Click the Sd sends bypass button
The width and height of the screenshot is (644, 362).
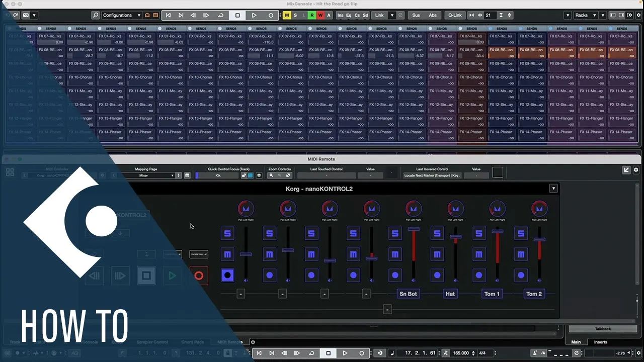click(x=365, y=15)
